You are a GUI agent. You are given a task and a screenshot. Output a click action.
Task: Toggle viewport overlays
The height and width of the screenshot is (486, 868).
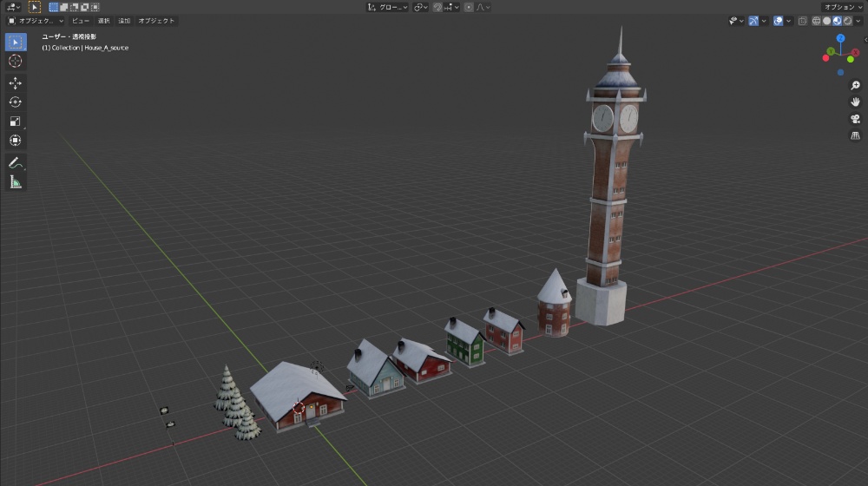click(778, 21)
